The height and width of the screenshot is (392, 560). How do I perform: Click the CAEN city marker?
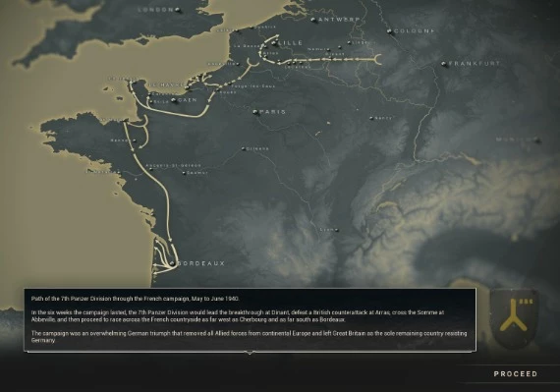[x=174, y=100]
